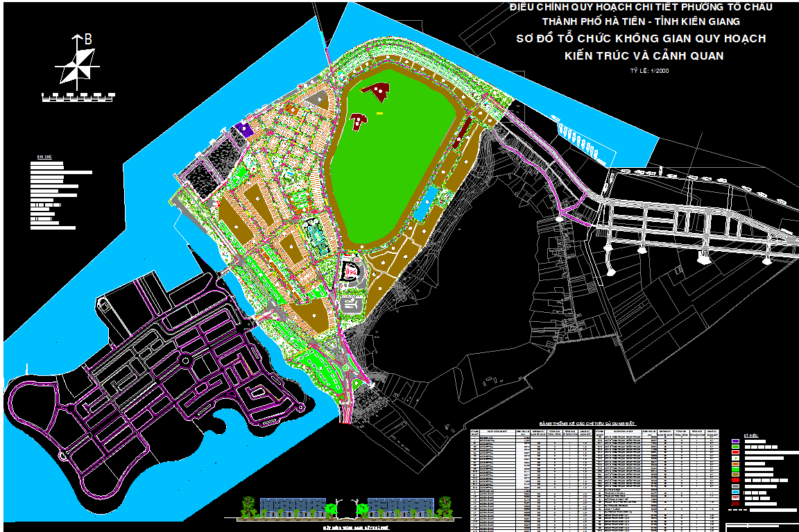The image size is (799, 532).
Task: Click the purple swatch in the legend
Action: point(736,441)
